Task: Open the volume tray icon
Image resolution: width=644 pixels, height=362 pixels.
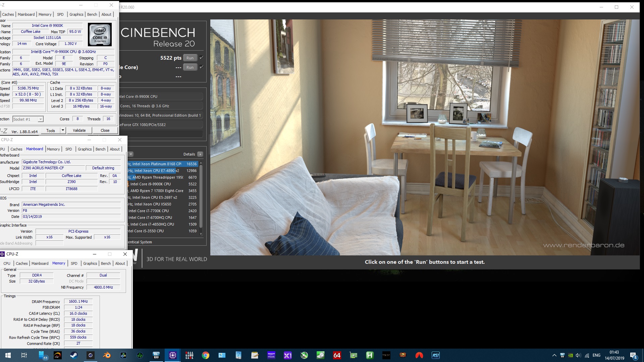Action: point(578,355)
